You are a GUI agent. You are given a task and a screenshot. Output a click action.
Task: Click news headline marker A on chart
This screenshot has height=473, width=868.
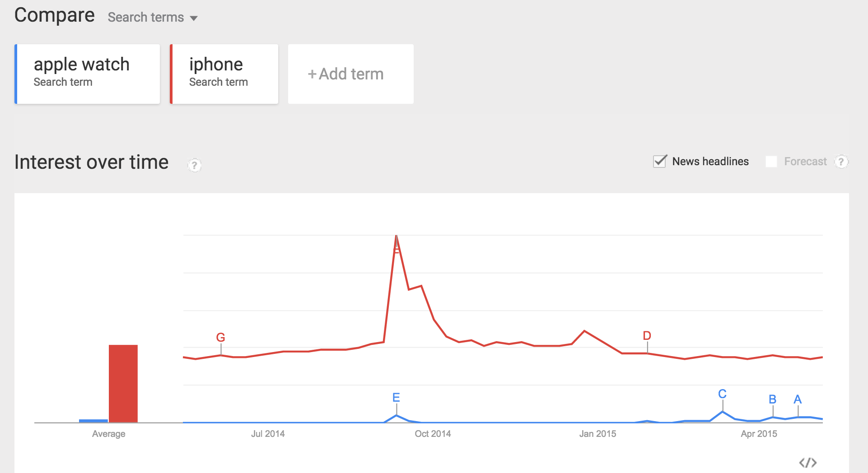[798, 399]
